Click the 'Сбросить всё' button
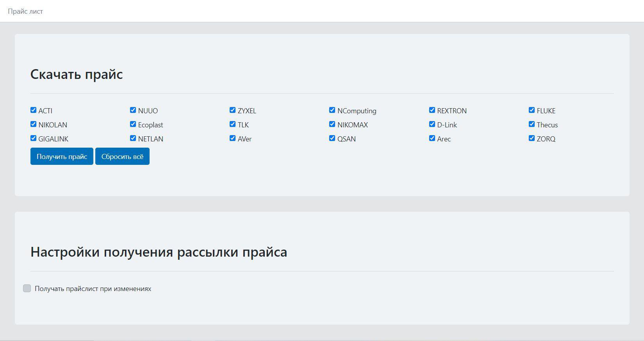The image size is (644, 341). 122,156
